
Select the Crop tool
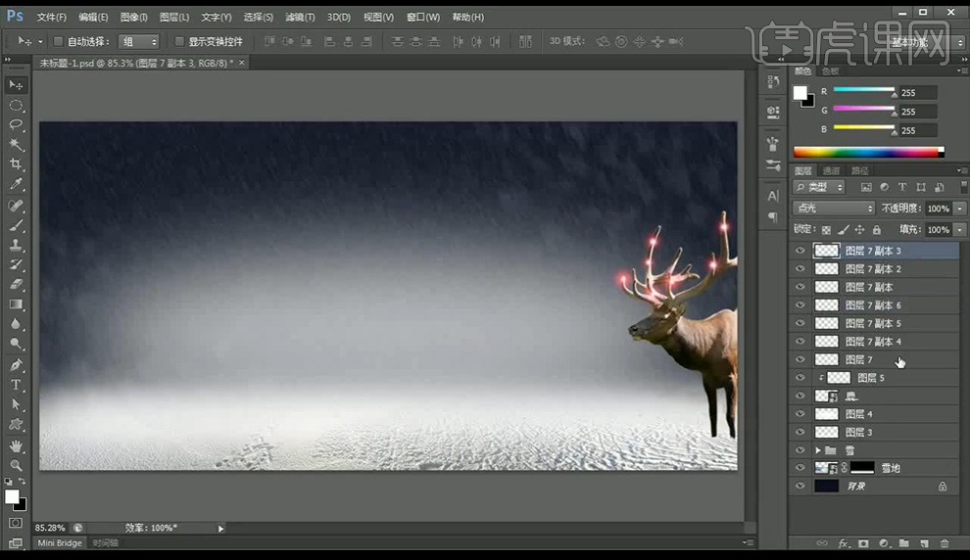tap(16, 164)
